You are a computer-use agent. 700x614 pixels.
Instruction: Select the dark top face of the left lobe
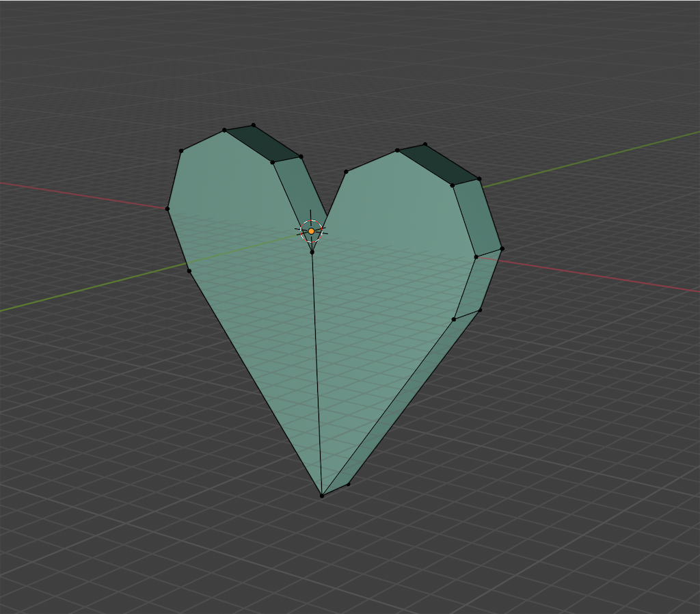coord(263,144)
